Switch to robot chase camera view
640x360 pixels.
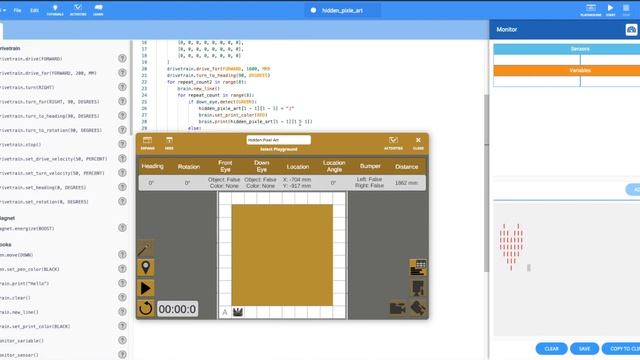(x=418, y=288)
